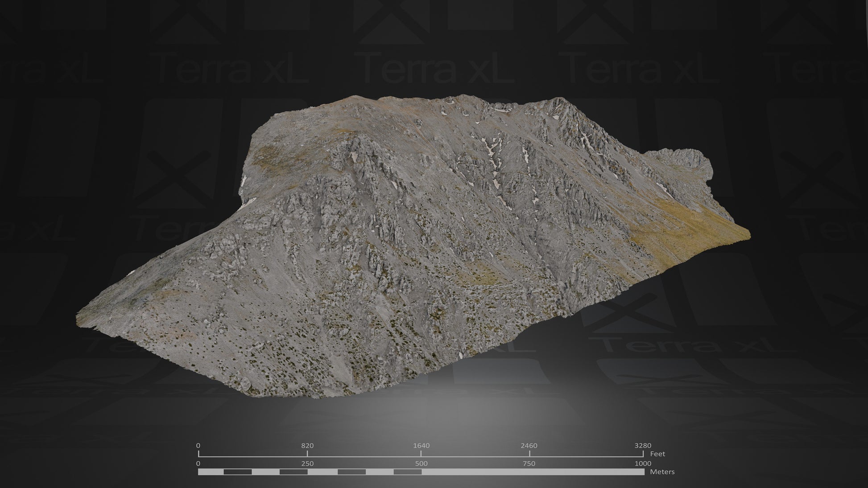Screen dimensions: 868x488
Task: Click the 250 meters marker
Action: (308, 463)
